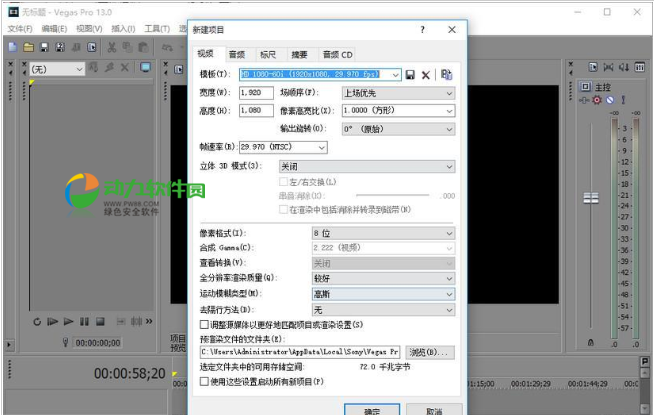Click the save template icon
Viewport: 654px width, 415px height.
410,75
